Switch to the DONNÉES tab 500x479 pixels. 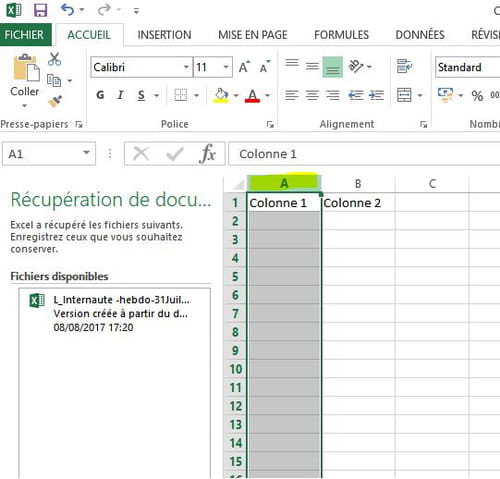pos(420,35)
